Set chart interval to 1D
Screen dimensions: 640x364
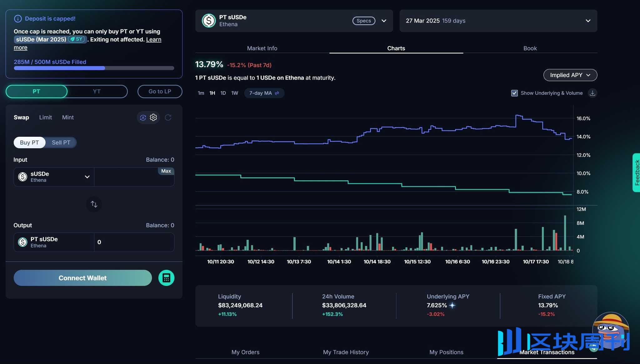click(223, 93)
